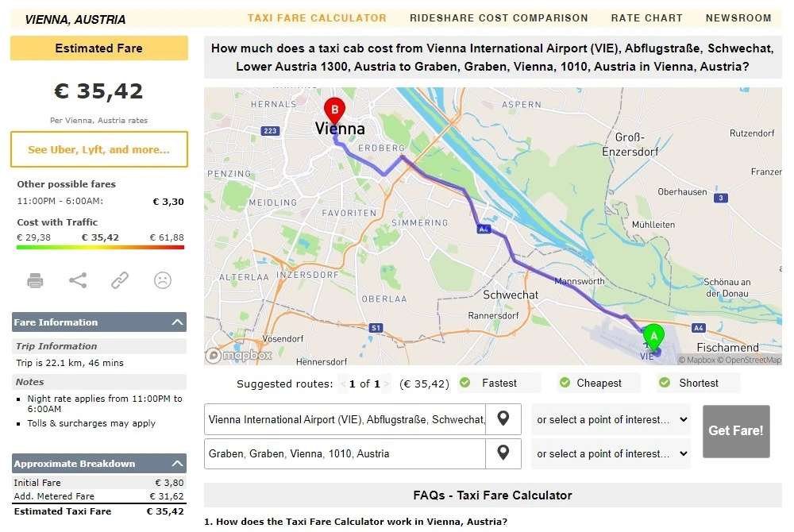Click the Get Fare! button

736,431
